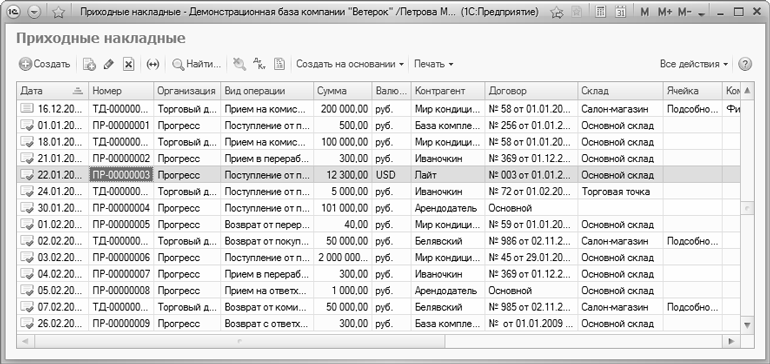Click the Контрагент column header
The width and height of the screenshot is (770, 364).
[x=448, y=91]
